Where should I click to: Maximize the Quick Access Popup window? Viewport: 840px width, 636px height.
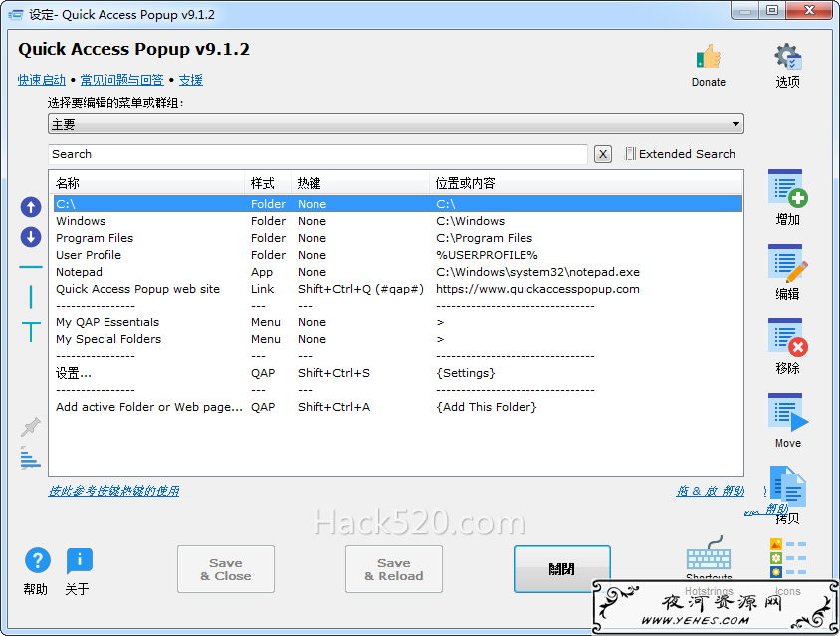(772, 11)
